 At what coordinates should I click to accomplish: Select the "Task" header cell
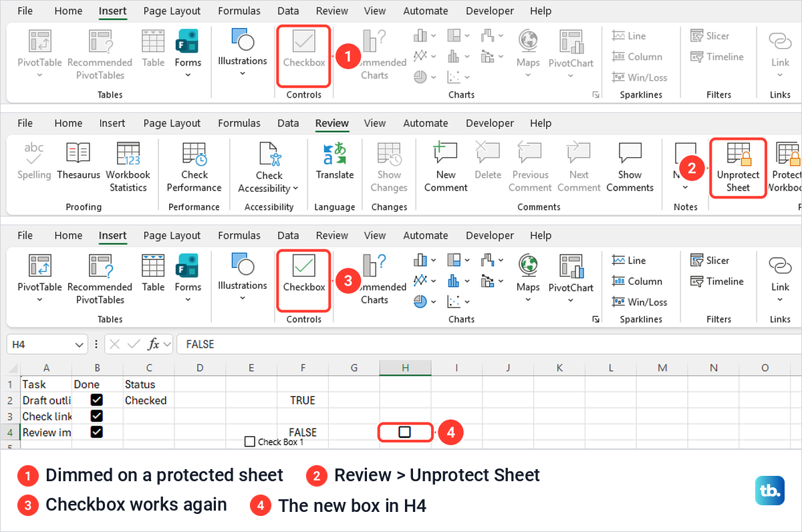(46, 384)
